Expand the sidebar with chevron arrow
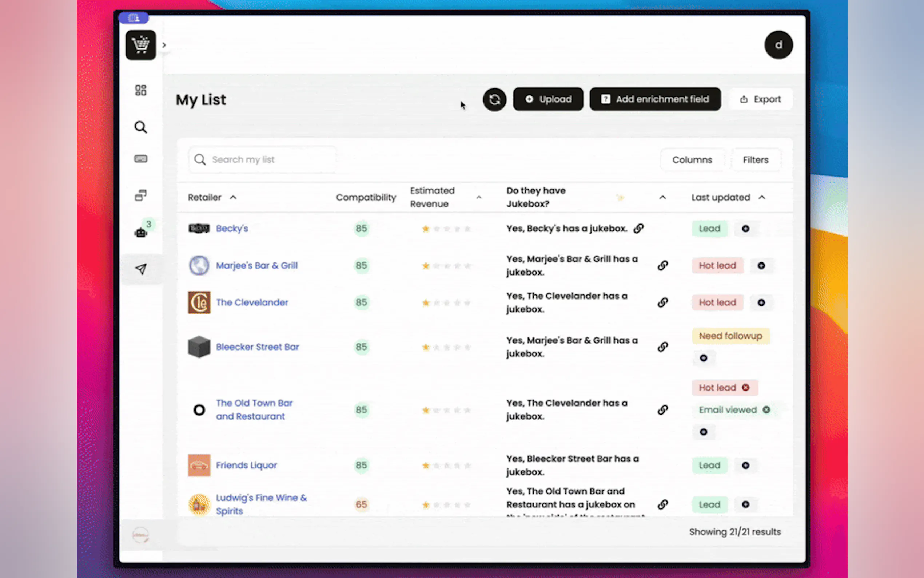The width and height of the screenshot is (924, 578). (164, 45)
